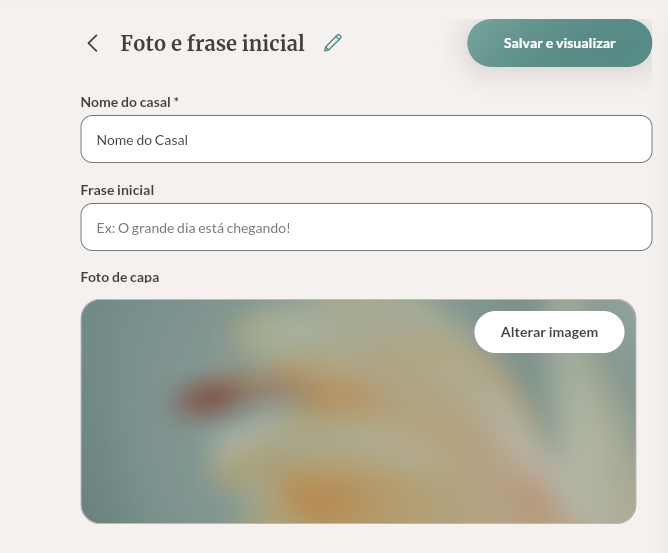This screenshot has width=668, height=553.
Task: Click the 'Nome do Casal' text inside the field
Action: tap(142, 140)
